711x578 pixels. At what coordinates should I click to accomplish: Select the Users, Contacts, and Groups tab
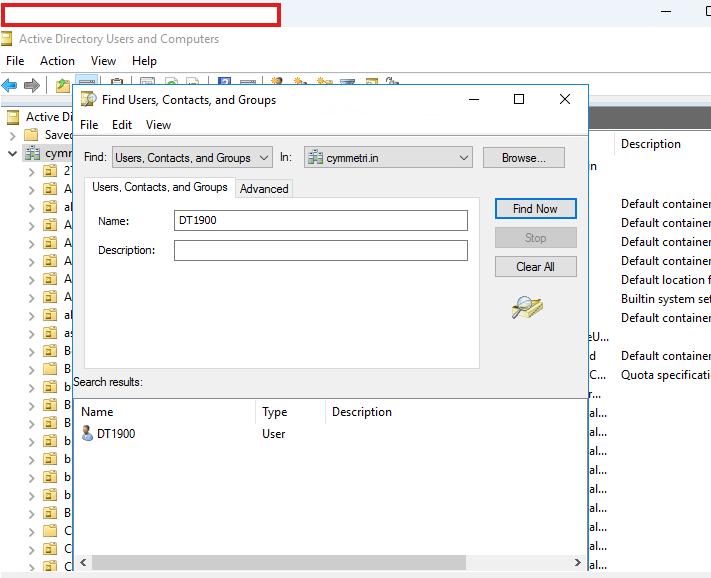click(x=160, y=187)
